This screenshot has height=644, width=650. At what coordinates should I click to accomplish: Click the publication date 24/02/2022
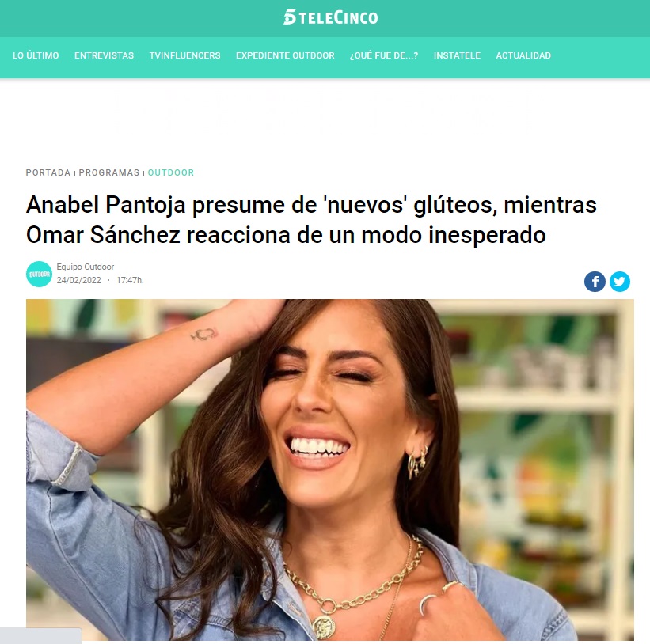(78, 280)
